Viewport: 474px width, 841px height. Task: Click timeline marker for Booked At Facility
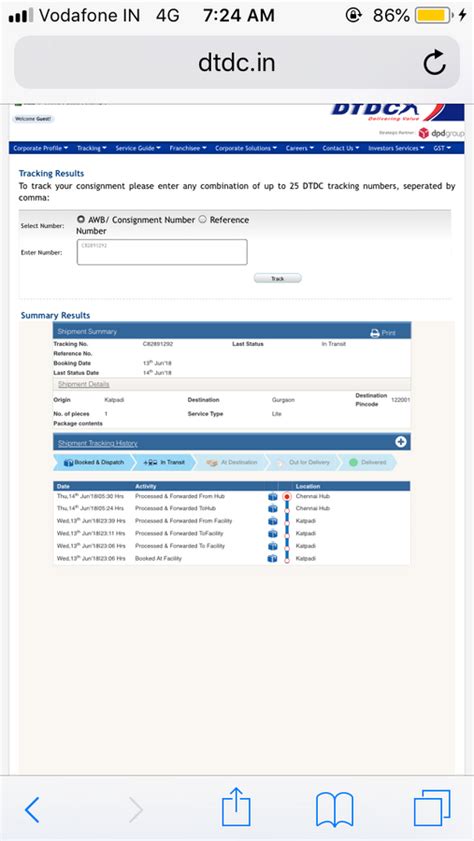(x=287, y=559)
